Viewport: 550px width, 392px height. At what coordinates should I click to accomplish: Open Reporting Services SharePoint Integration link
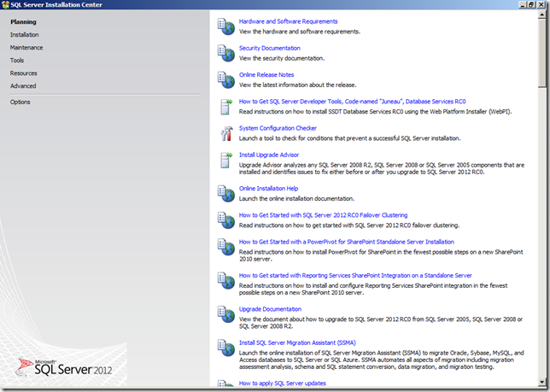pos(355,275)
